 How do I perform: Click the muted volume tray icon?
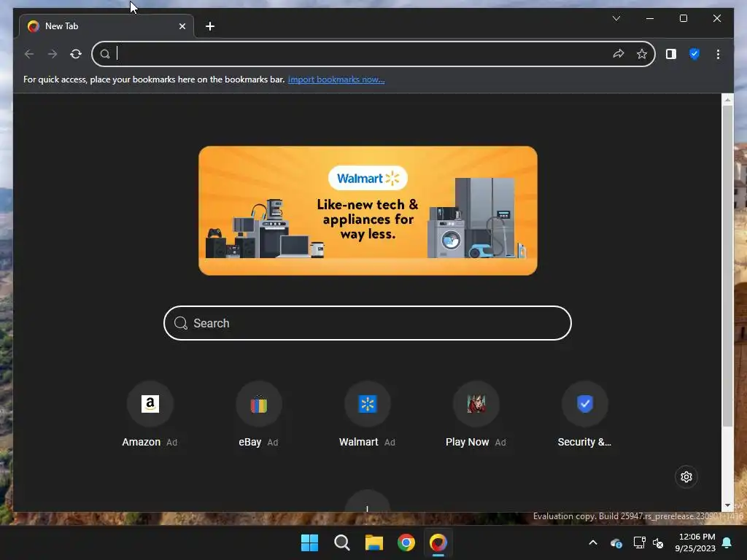658,542
